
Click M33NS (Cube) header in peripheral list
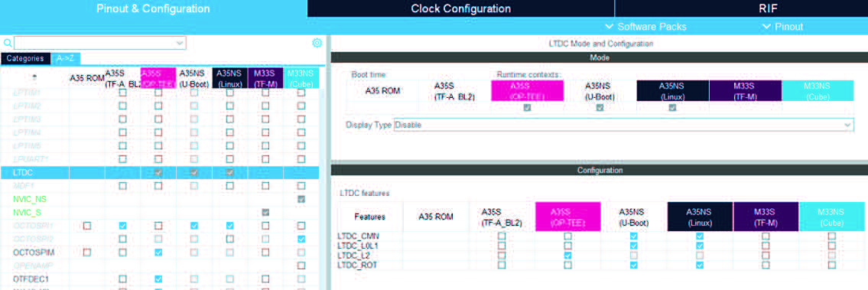tap(301, 78)
